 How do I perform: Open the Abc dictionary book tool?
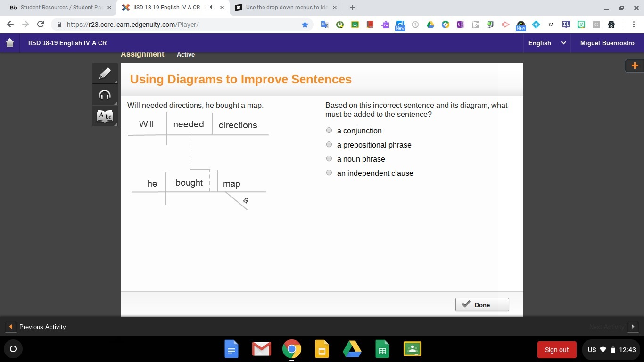105,116
